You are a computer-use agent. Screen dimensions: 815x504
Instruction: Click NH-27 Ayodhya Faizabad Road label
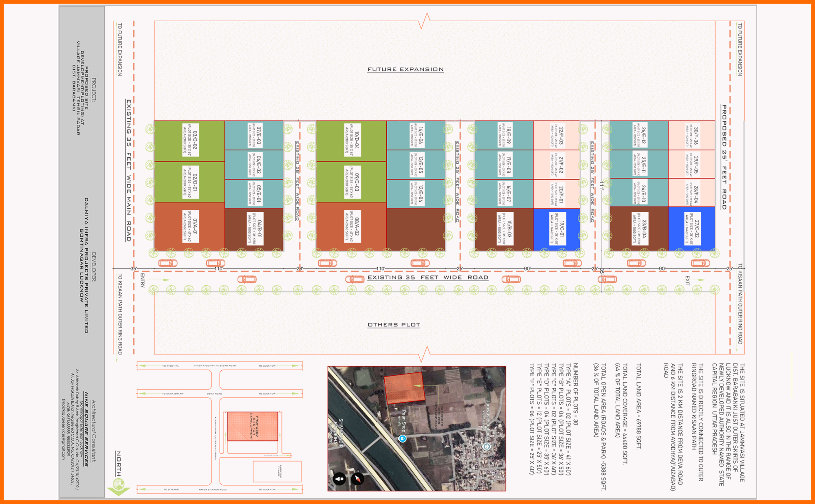(214, 366)
